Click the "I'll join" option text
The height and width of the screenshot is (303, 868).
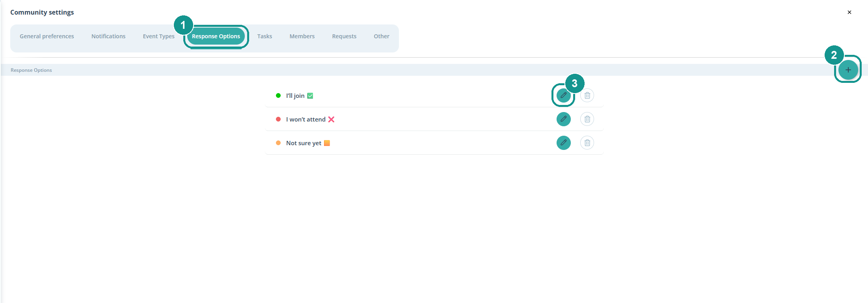295,96
